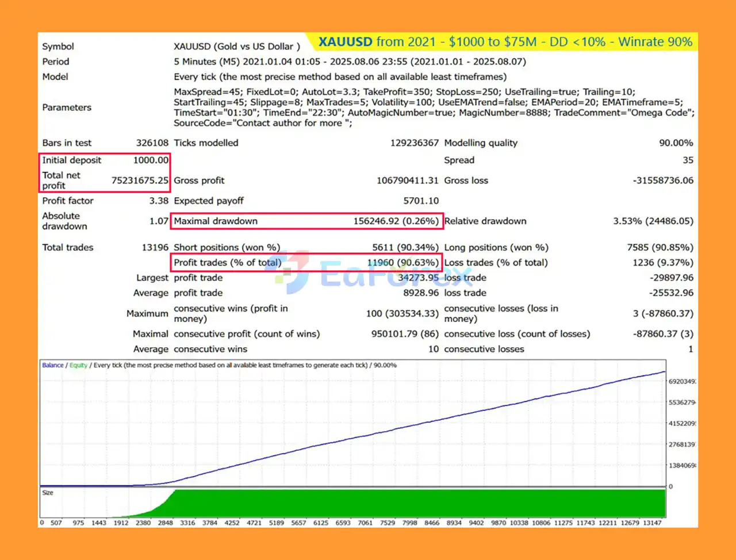The image size is (736, 560).
Task: Click the Profit trades percentage row
Action: [308, 263]
